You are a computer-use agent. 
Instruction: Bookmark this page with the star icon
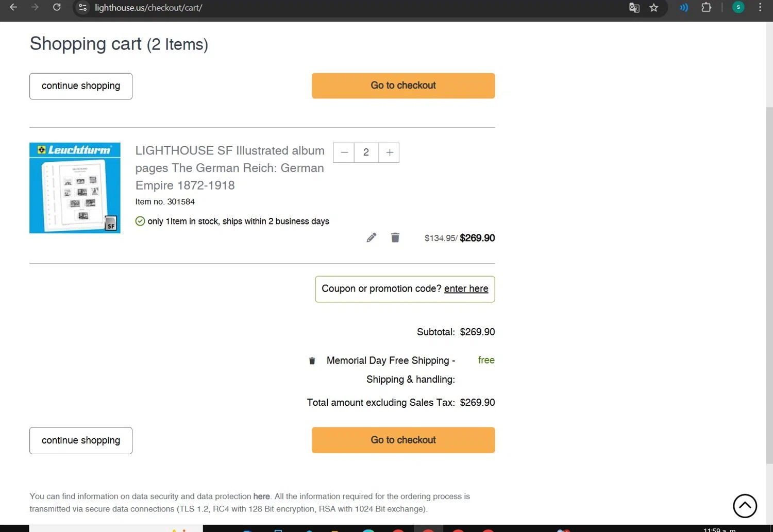click(654, 8)
